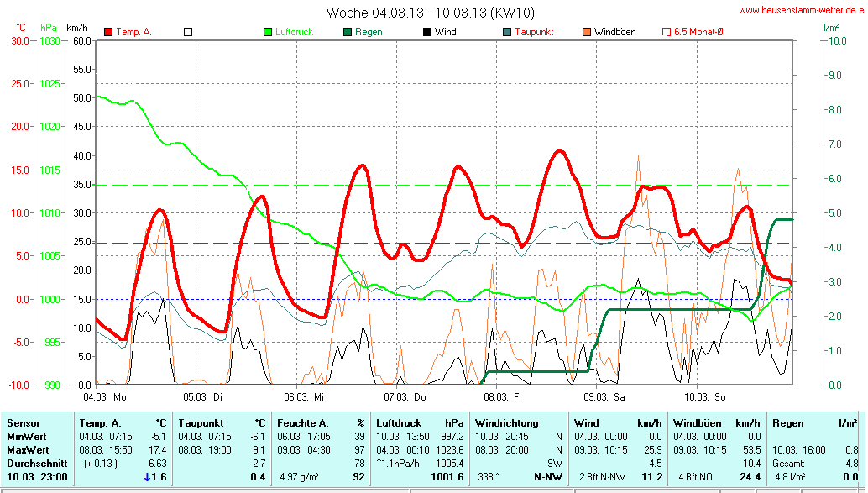Click the red Temp. A. legend swatch
Viewport: 868px width, 493px height.
pos(108,32)
